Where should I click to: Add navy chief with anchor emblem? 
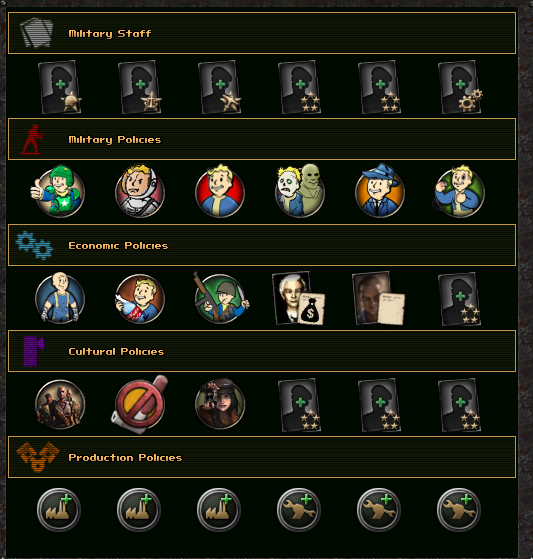140,87
